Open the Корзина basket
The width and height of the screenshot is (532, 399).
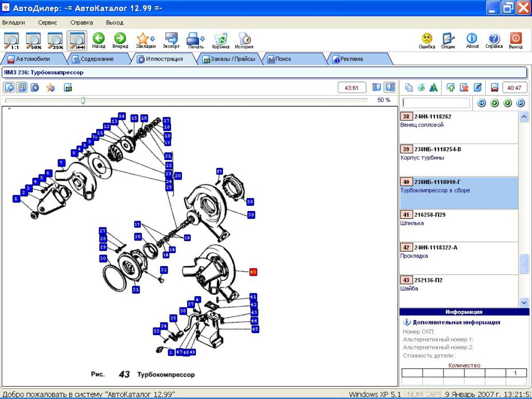tap(220, 40)
